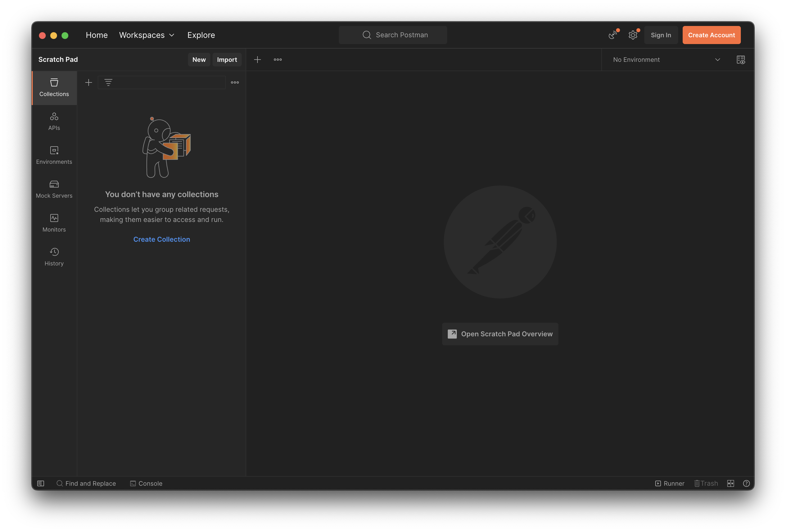The image size is (786, 532).
Task: Select the APIs sidebar icon
Action: pos(54,121)
